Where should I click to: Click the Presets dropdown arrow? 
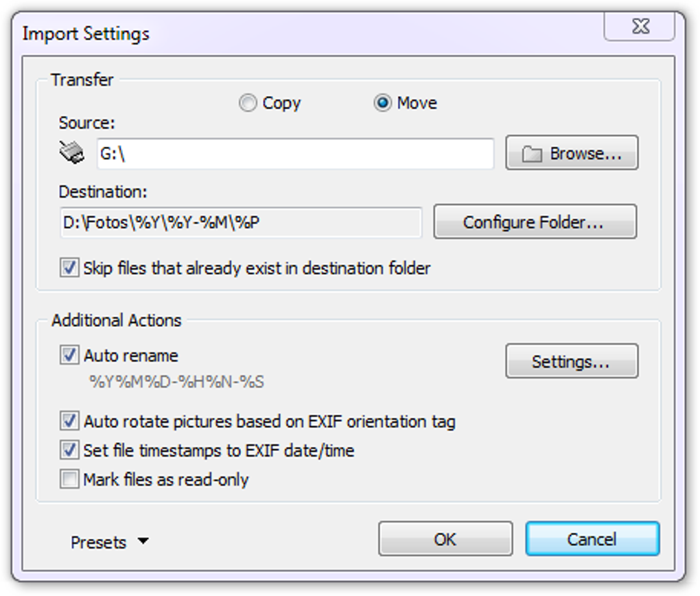(143, 541)
